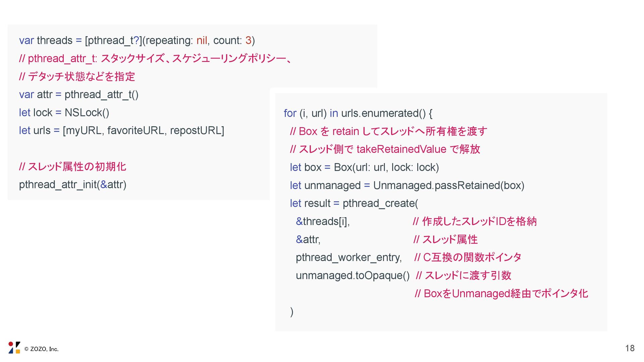Click the &attr argument in pthread_create
This screenshot has height=362, width=644.
click(x=308, y=240)
